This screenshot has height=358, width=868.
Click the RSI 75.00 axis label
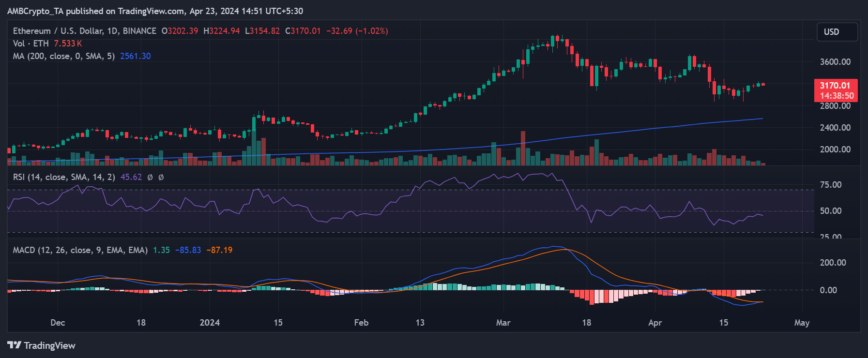point(831,185)
